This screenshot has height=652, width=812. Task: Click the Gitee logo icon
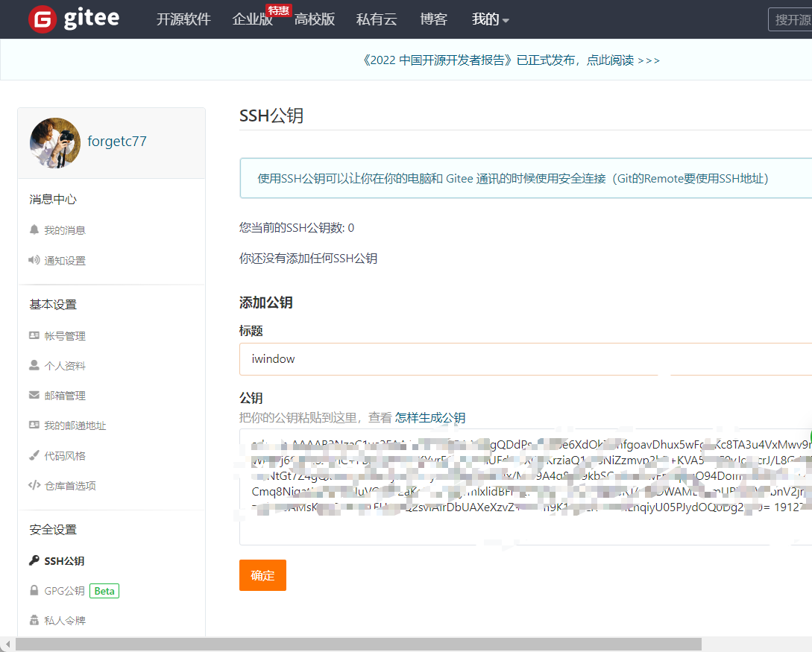click(x=43, y=19)
